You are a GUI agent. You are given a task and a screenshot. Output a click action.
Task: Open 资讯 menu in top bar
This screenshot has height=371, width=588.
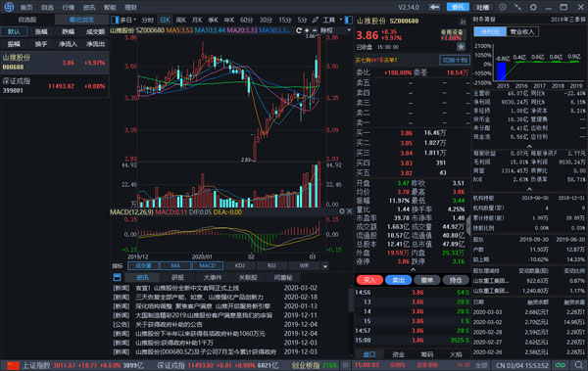tap(89, 7)
